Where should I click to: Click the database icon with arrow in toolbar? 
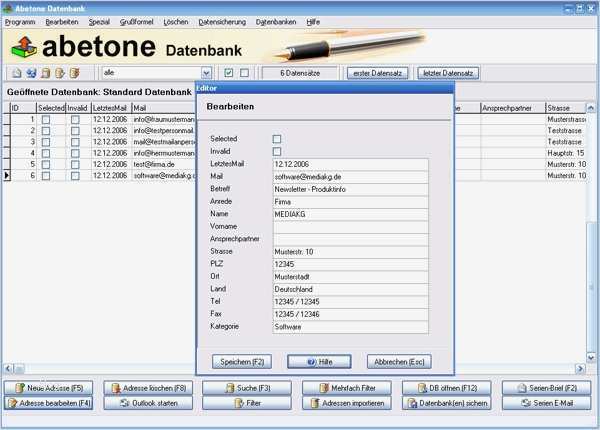(x=60, y=73)
